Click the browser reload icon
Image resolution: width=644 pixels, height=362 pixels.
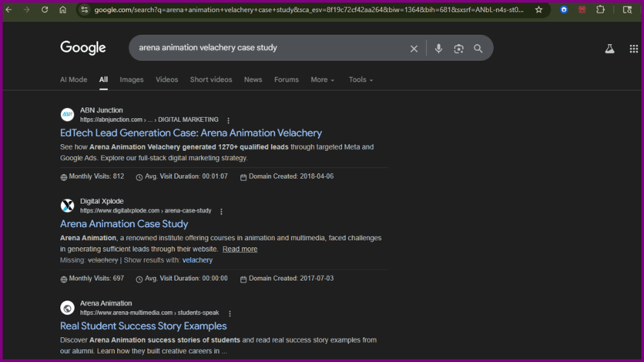45,10
